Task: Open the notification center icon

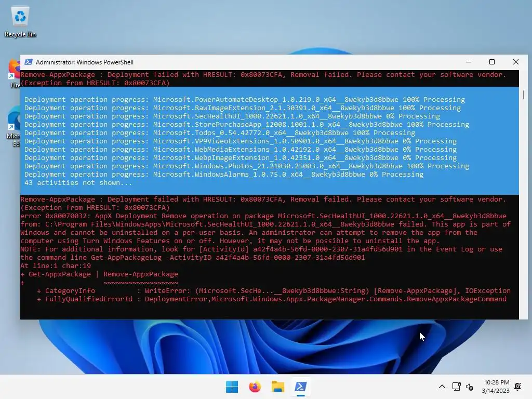Action: click(518, 387)
